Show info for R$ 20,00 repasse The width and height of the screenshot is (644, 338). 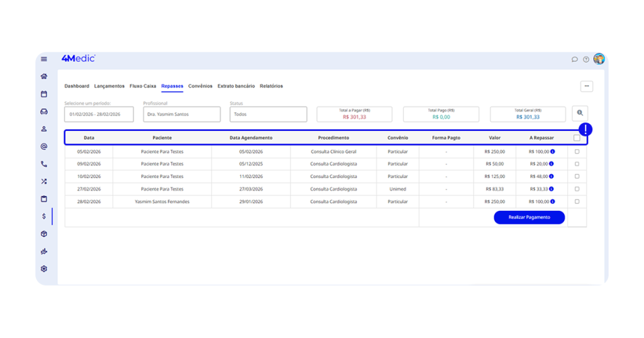[553, 164]
